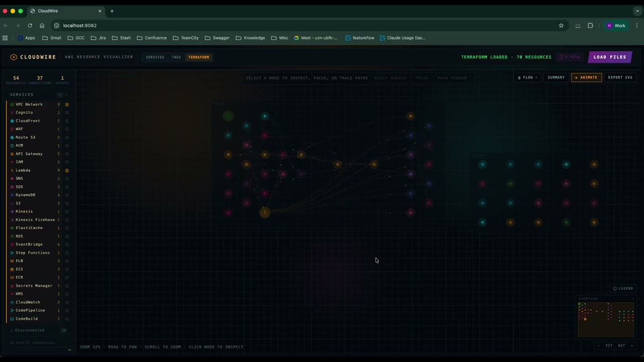644x362 pixels.
Task: Click the ACM service icon
Action: (x=12, y=146)
